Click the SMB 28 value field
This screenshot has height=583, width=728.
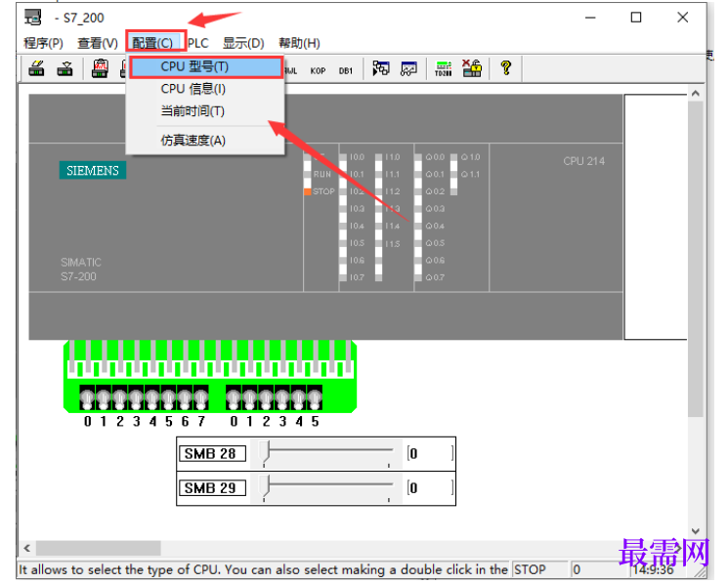(x=430, y=453)
